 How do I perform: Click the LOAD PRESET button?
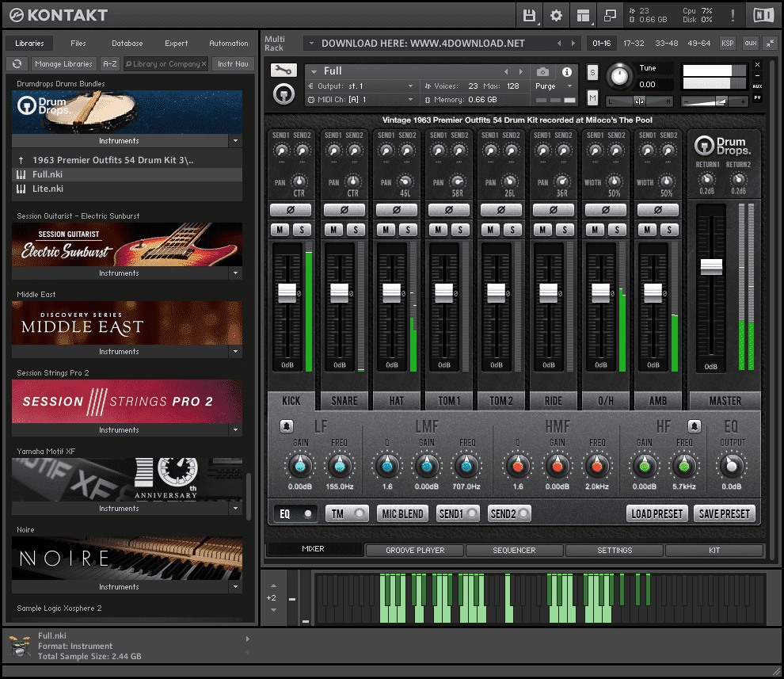[657, 514]
